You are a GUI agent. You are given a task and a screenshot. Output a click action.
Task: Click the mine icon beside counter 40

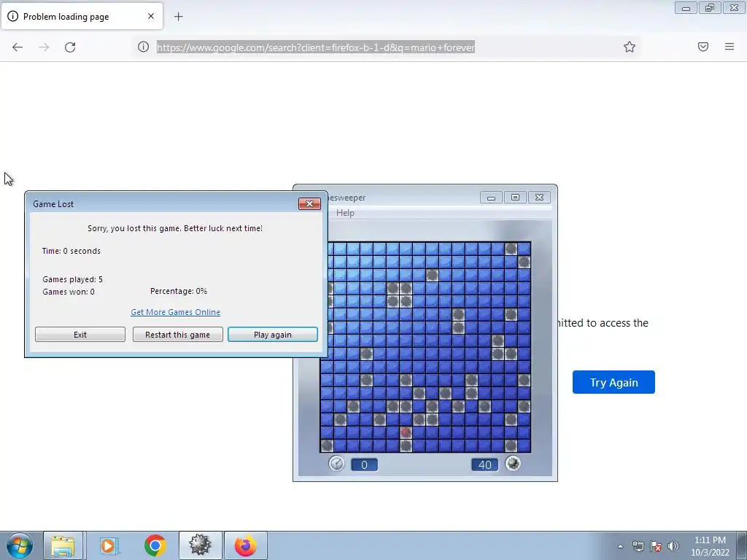point(513,463)
